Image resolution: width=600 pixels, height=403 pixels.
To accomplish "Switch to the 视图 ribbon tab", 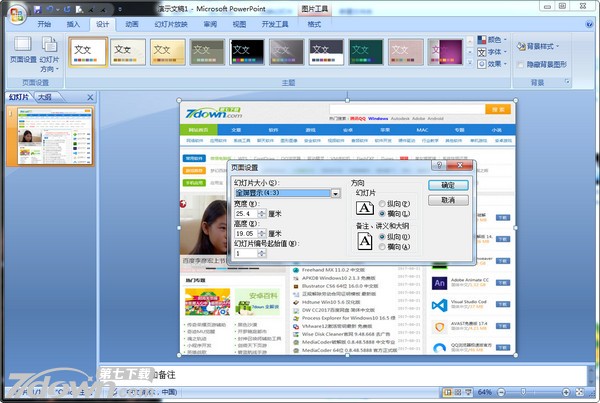I will tap(239, 24).
